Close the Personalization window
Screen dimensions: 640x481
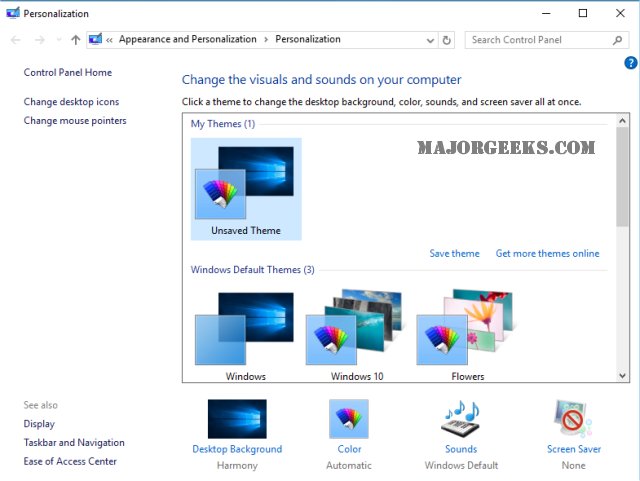(620, 13)
